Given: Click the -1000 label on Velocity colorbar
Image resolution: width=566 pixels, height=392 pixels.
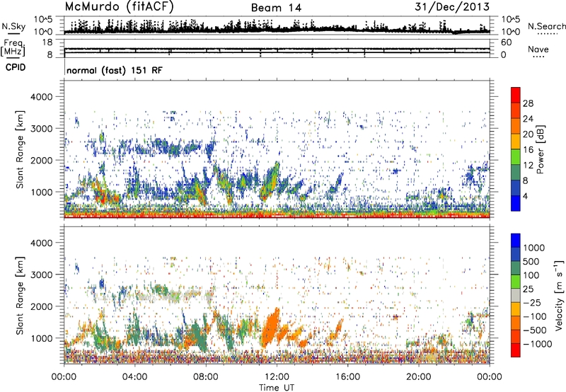Looking at the screenshot, I should tap(538, 344).
